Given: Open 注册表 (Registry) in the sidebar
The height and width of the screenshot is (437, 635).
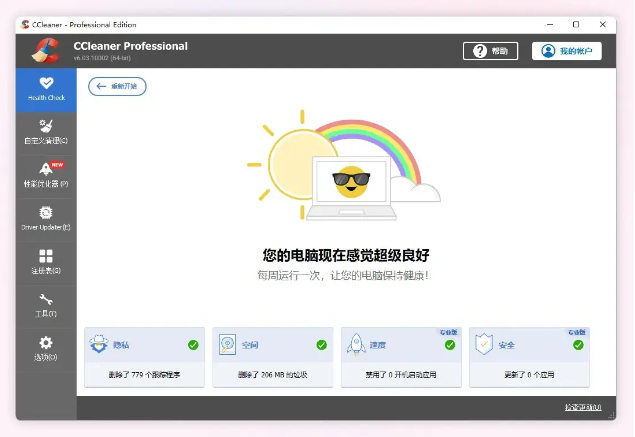Looking at the screenshot, I should pyautogui.click(x=46, y=263).
